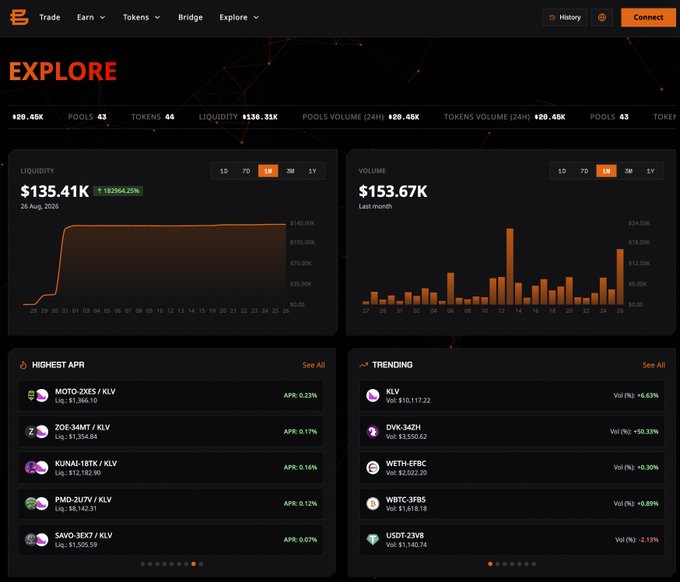Viewport: 680px width, 582px height.
Task: Click the second Trending pagination dot
Action: pyautogui.click(x=497, y=564)
